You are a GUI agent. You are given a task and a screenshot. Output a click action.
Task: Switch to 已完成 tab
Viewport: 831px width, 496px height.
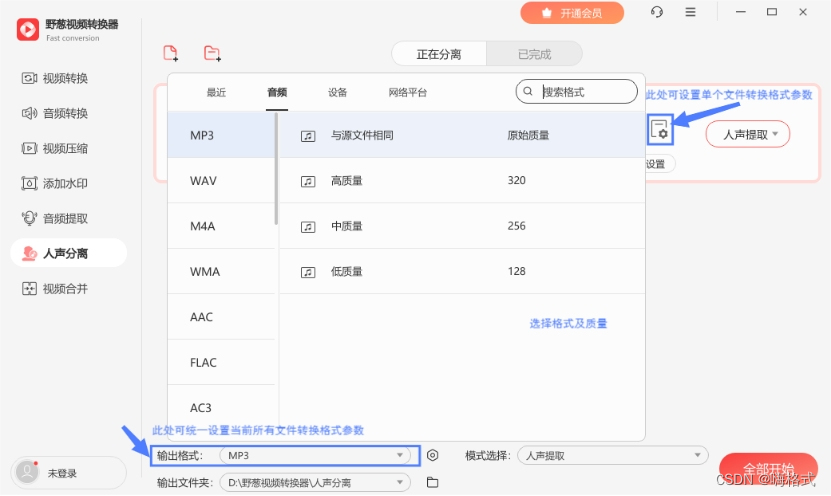pos(534,54)
